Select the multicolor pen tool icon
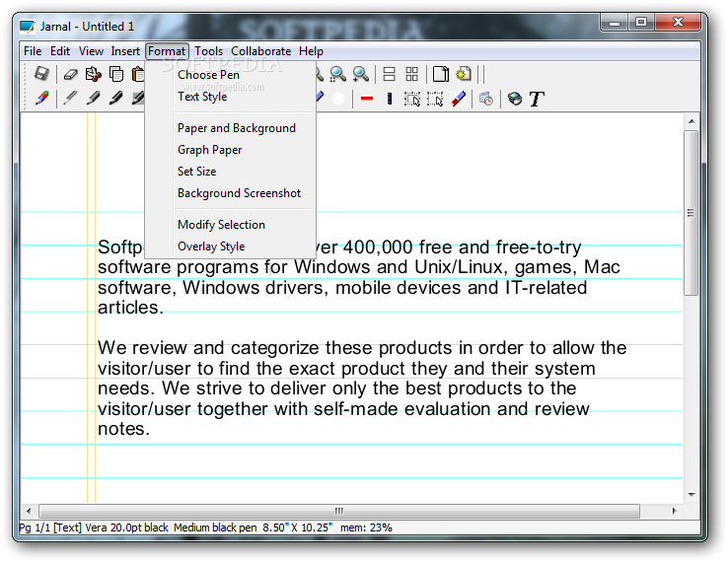Image resolution: width=728 pixels, height=562 pixels. pos(41,99)
